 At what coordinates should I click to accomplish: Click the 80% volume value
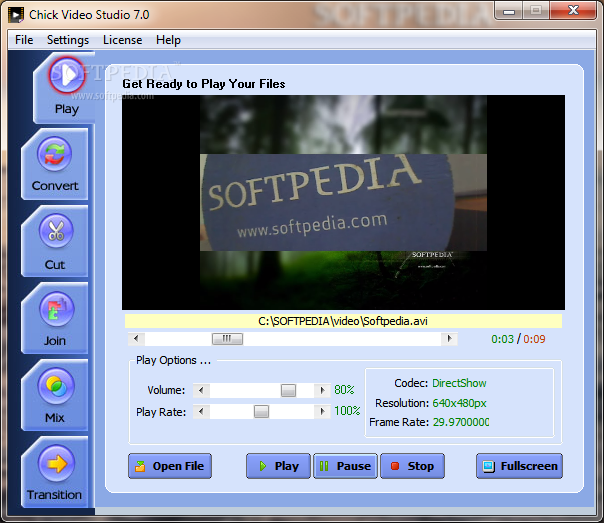[344, 390]
